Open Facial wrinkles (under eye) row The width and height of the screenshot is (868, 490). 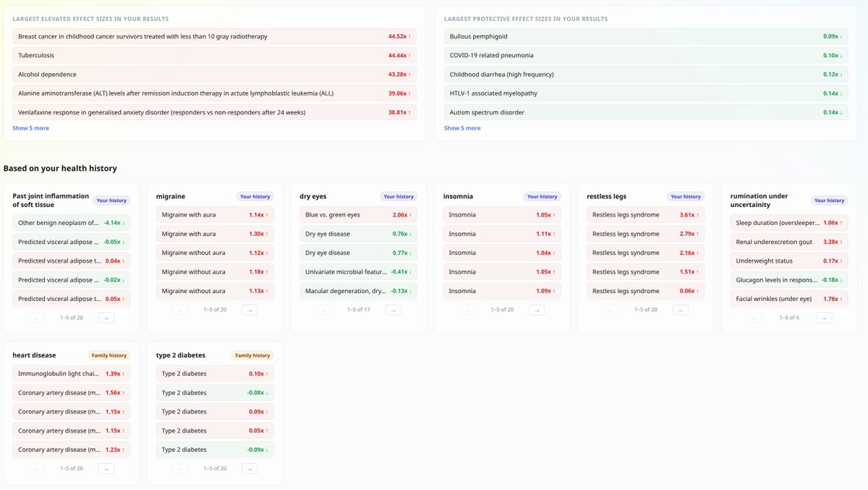click(789, 299)
